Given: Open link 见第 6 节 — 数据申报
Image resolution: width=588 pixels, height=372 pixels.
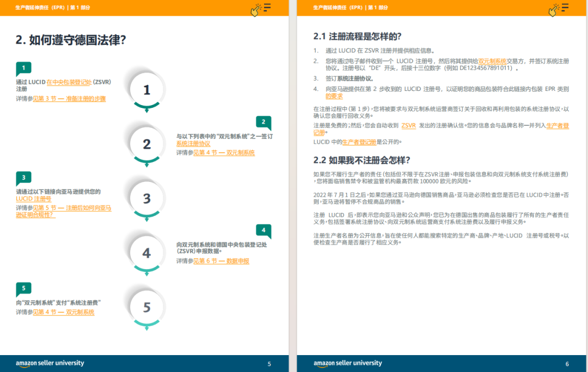Looking at the screenshot, I should [221, 261].
